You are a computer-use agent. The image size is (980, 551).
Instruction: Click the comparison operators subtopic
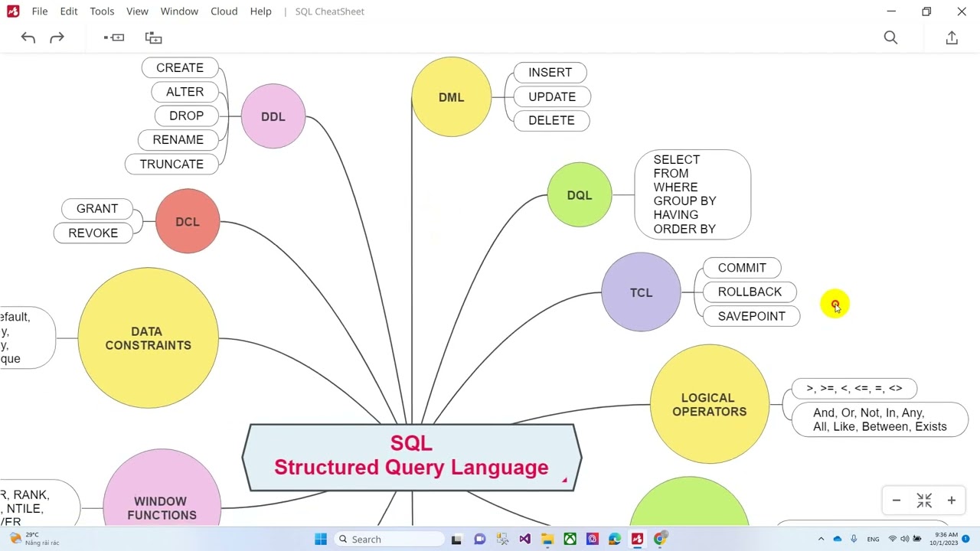[854, 389]
